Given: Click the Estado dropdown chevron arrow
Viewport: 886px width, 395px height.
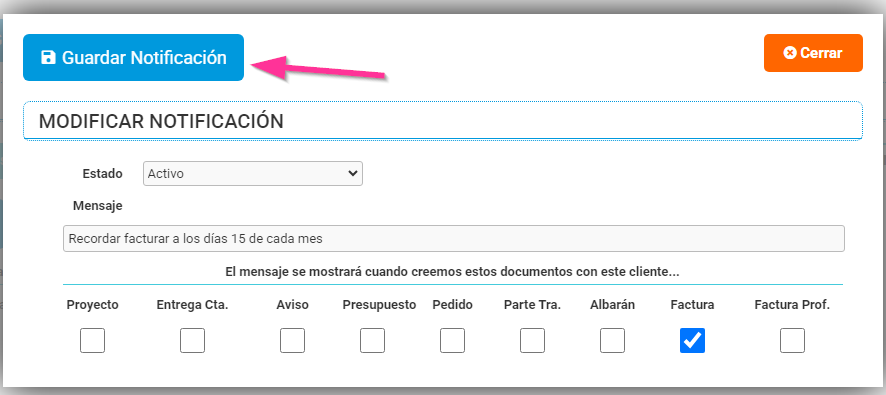Looking at the screenshot, I should (353, 173).
